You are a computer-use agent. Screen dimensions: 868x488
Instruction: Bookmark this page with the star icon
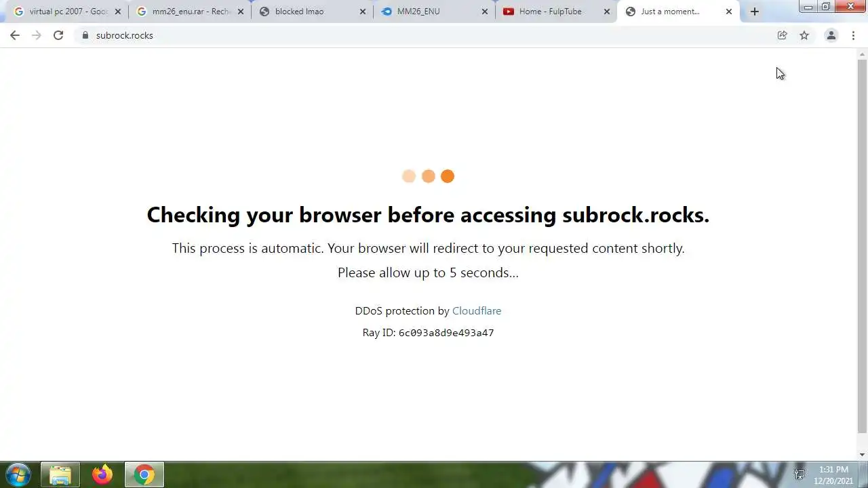point(804,35)
